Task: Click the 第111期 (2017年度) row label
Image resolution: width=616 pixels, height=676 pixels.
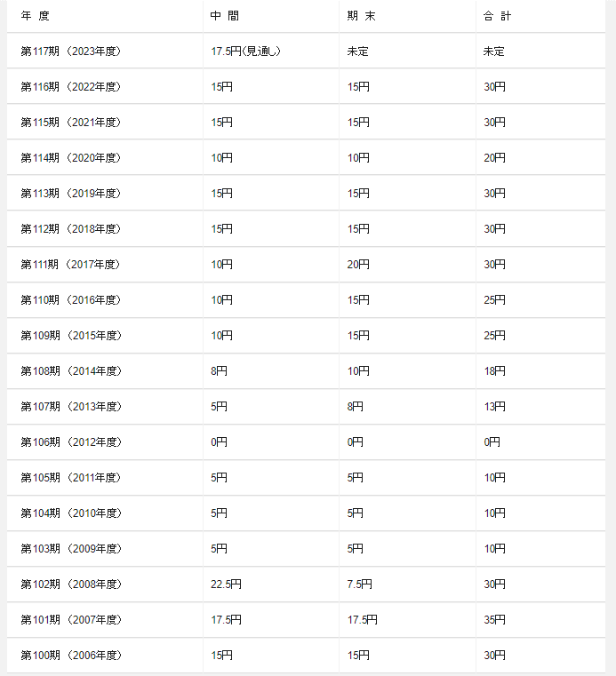Action: click(70, 265)
